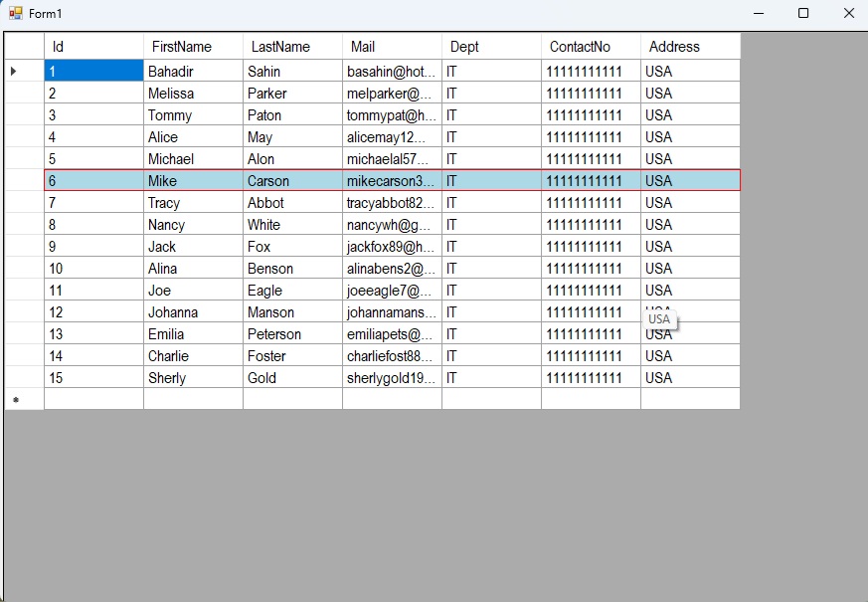Viewport: 868px width, 602px height.
Task: Select row header for Id 6
Action: pyautogui.click(x=24, y=181)
